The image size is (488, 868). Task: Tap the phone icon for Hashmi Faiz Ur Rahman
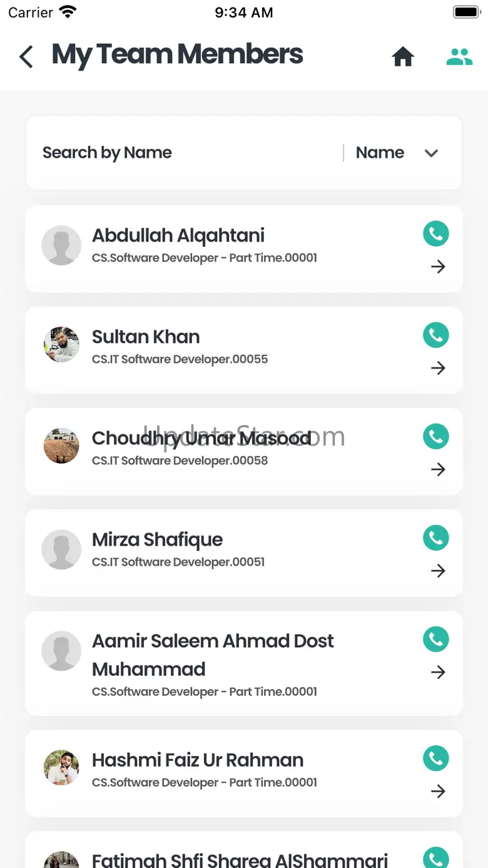436,758
